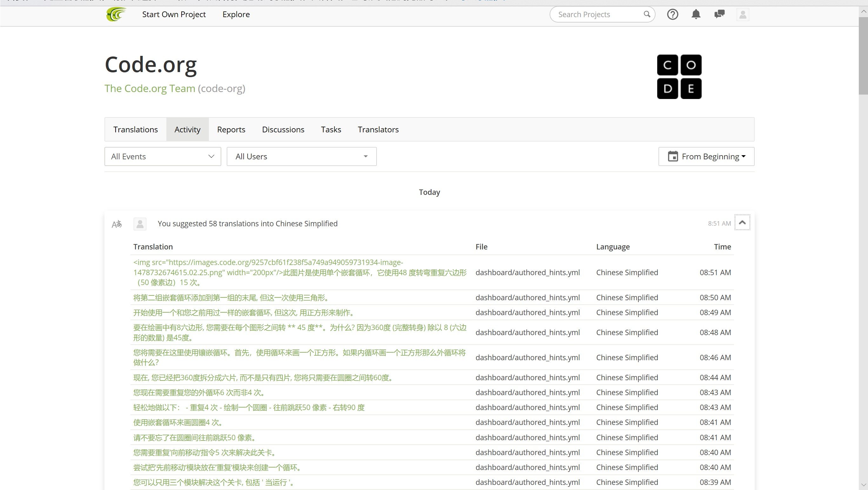
Task: Click the 'Today' date heading
Action: click(x=429, y=192)
